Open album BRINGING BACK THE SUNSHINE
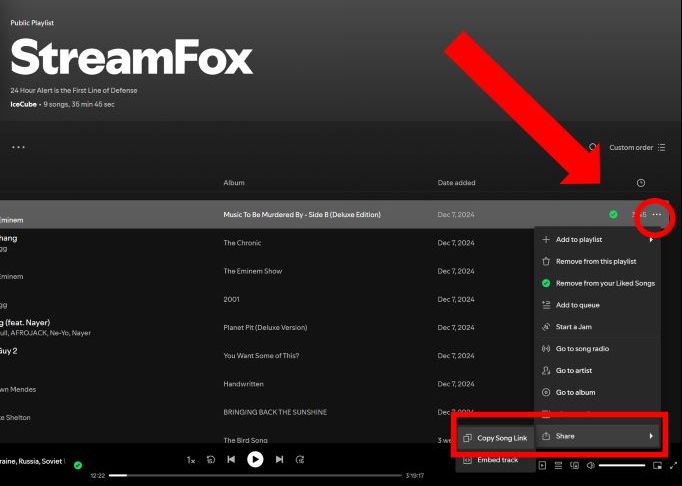This screenshot has height=486, width=682. [275, 412]
